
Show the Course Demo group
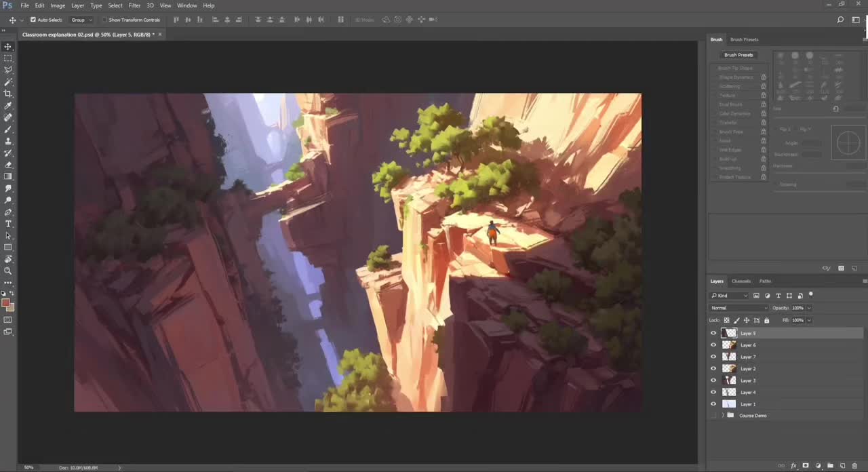tap(713, 415)
